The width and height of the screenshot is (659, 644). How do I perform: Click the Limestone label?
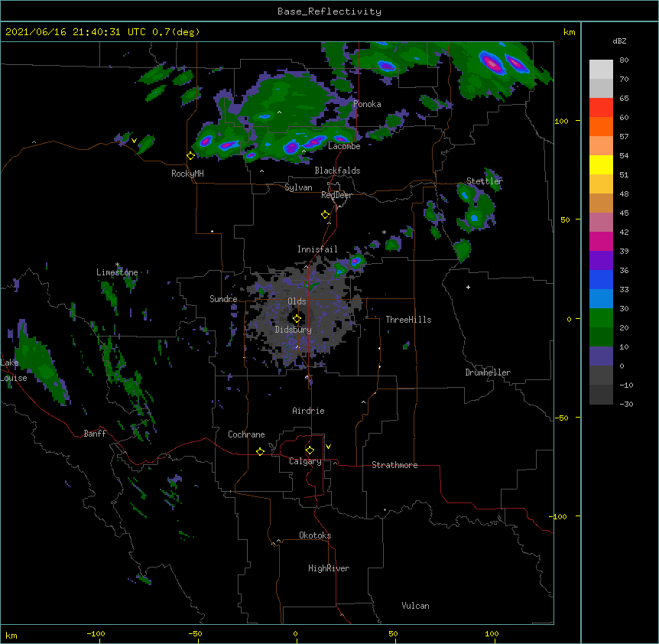click(117, 272)
